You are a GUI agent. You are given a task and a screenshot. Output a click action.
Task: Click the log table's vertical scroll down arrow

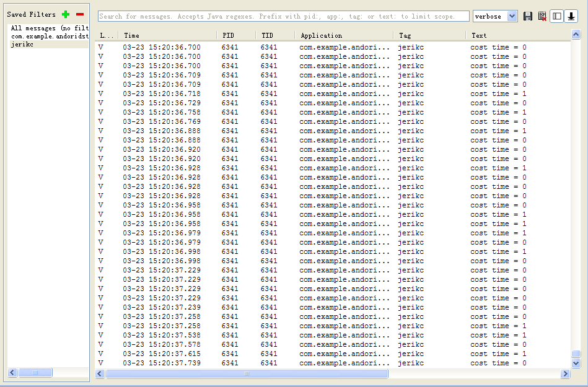click(x=576, y=363)
